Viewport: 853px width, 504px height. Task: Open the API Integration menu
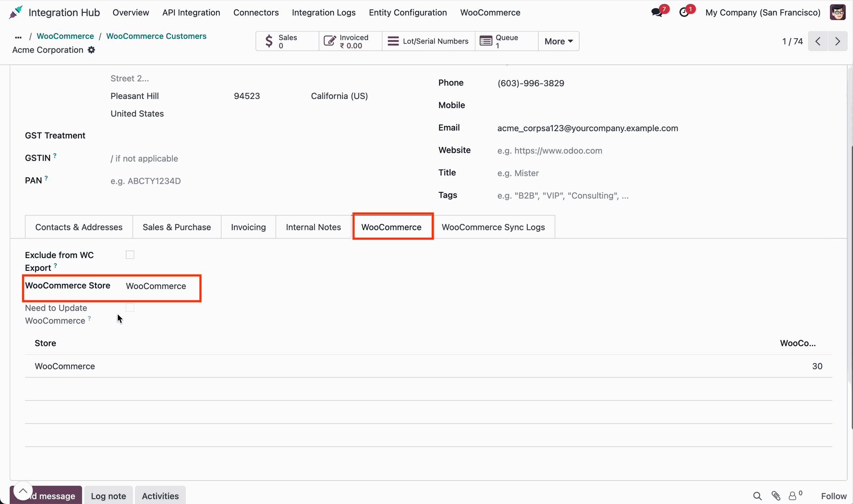[x=191, y=12]
